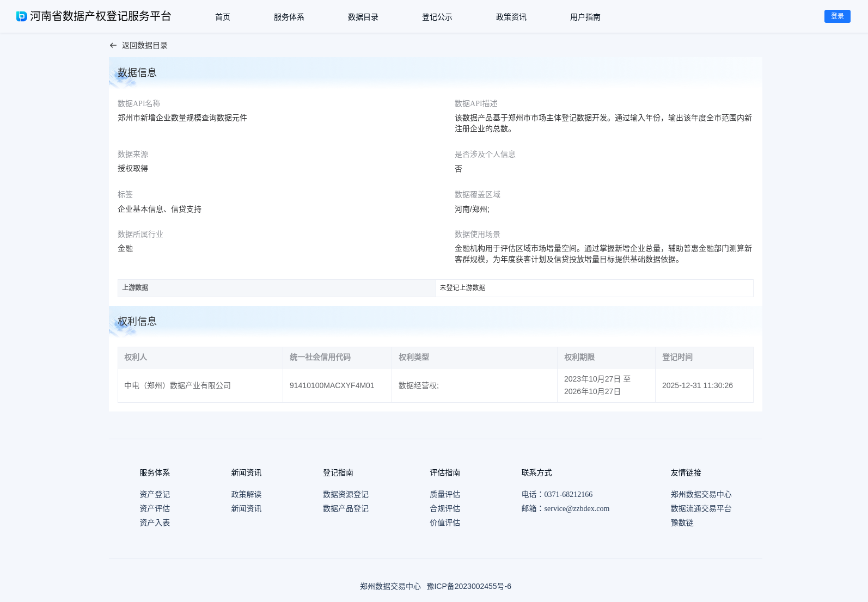868x602 pixels.
Task: Open the 服务体系 navigation menu
Action: (289, 17)
